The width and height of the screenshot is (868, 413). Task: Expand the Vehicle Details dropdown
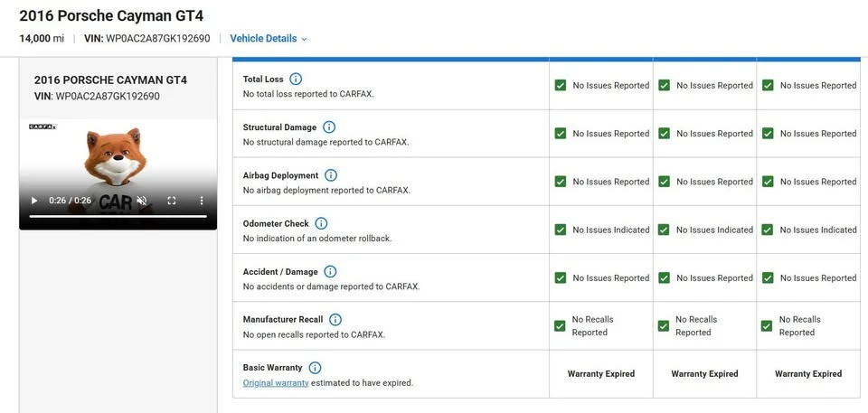[x=269, y=39]
